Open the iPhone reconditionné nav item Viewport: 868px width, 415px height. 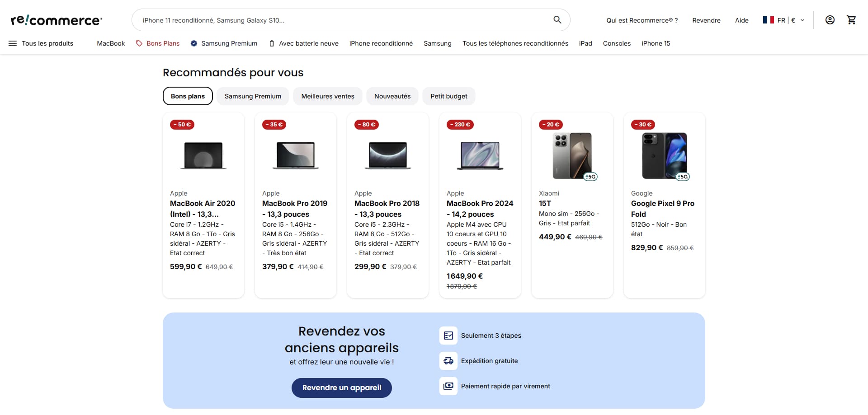[381, 43]
